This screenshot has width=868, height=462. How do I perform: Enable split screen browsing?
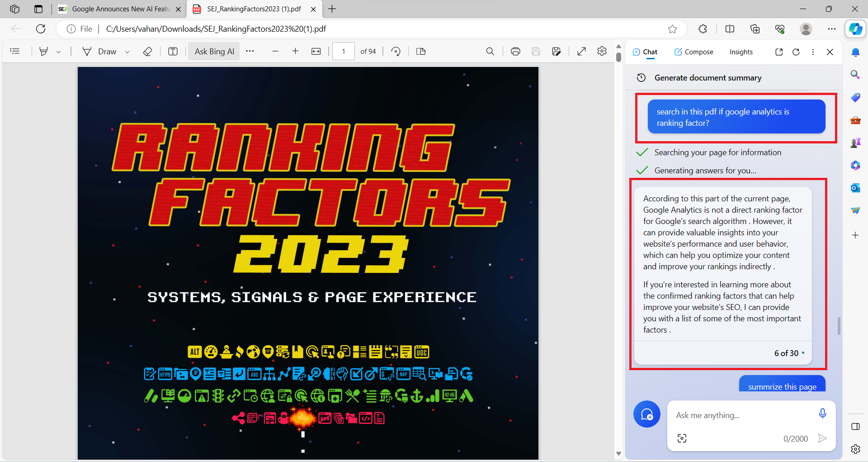click(x=730, y=29)
